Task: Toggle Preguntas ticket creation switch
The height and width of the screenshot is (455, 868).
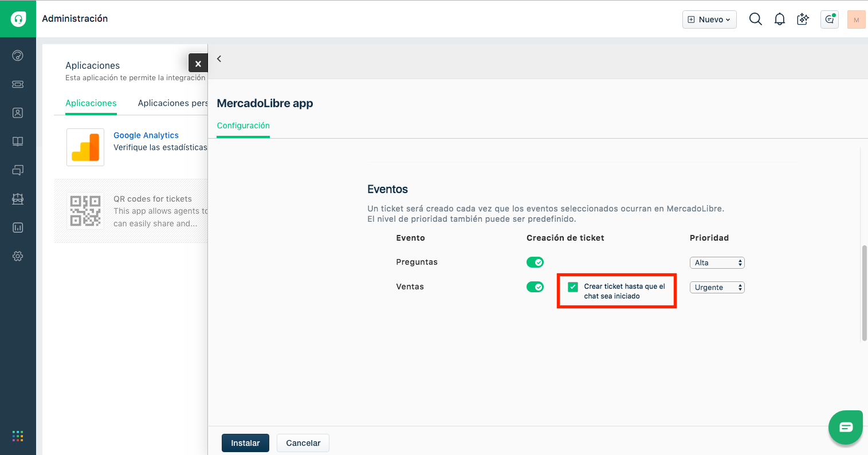Action: coord(535,262)
